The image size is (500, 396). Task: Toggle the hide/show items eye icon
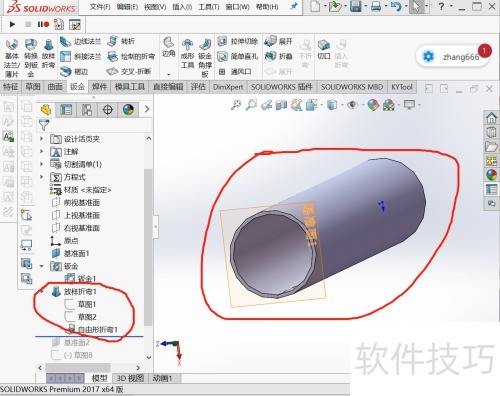coord(352,105)
